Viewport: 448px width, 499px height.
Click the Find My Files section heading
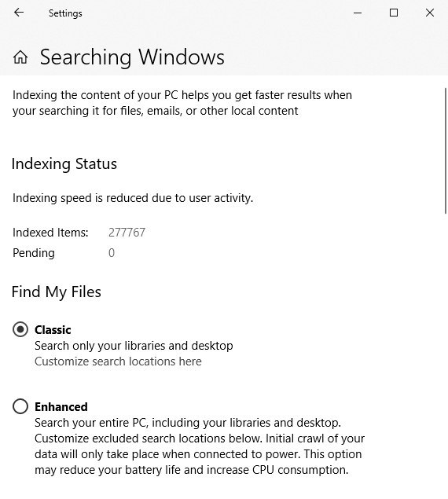57,292
